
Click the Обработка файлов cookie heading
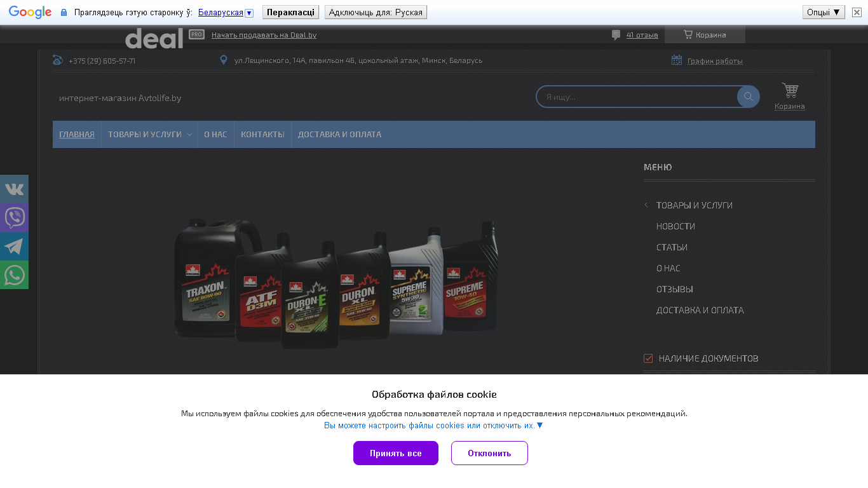coord(434,395)
